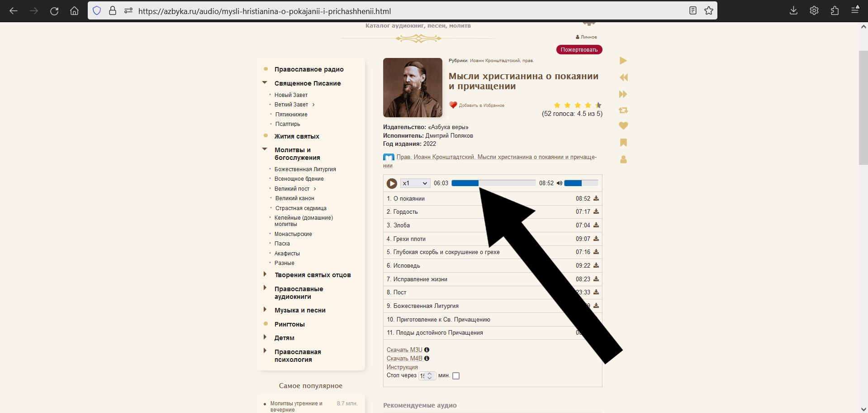This screenshot has height=413, width=868.
Task: Click the heart favorite icon in right sidebar
Action: coord(623,126)
